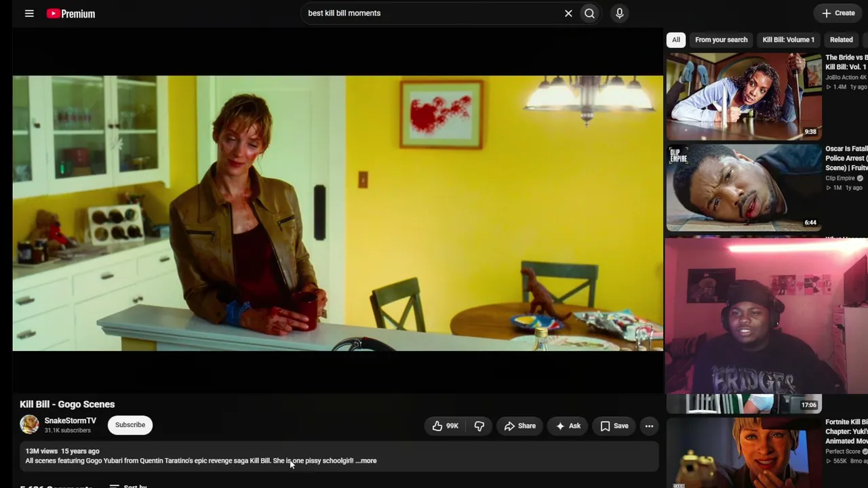Expand the description with '...more'

point(366,461)
